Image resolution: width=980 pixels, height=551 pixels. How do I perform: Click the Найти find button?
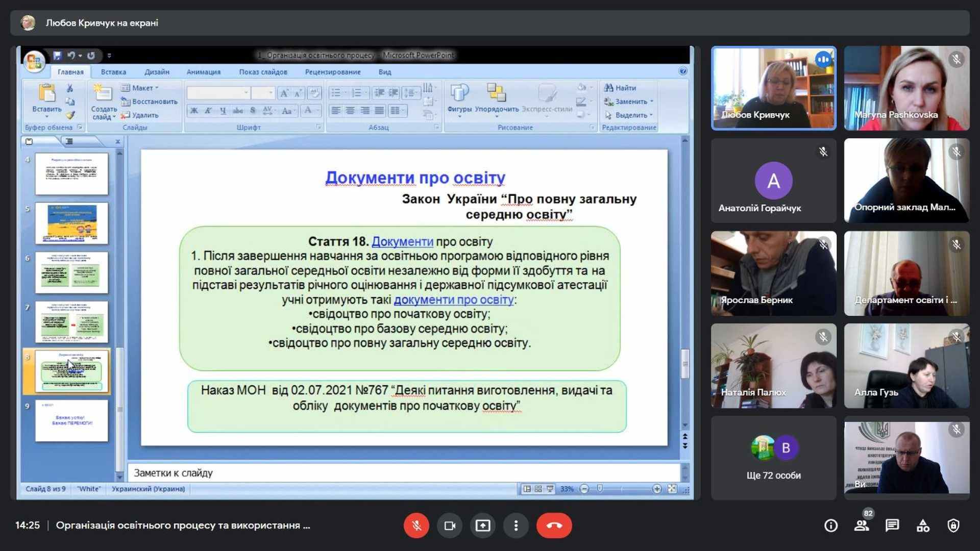(620, 88)
